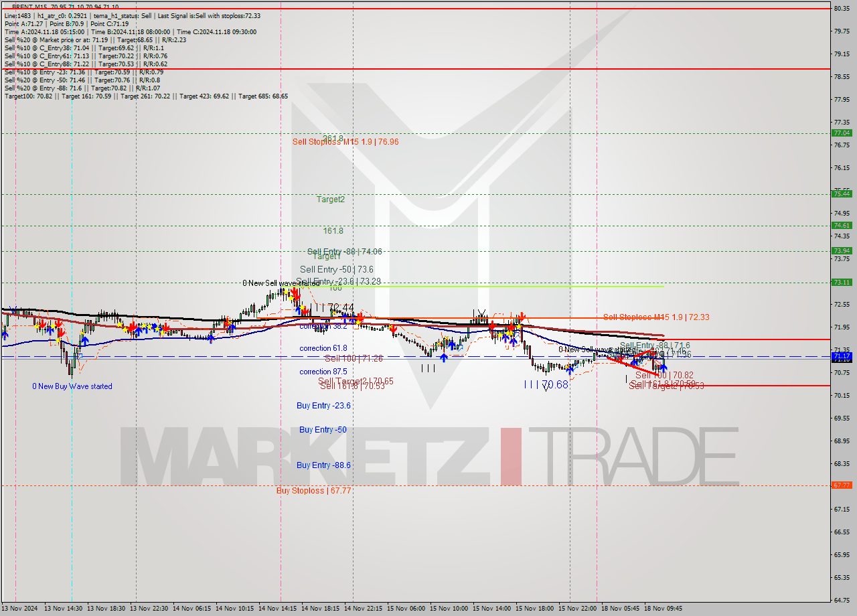This screenshot has height=616, width=857.
Task: Click the '13 Nov 2024' date on time axis
Action: click(x=20, y=609)
